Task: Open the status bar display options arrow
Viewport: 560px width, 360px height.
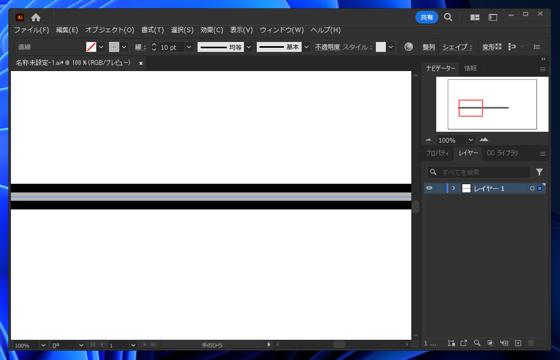Action: coord(269,345)
